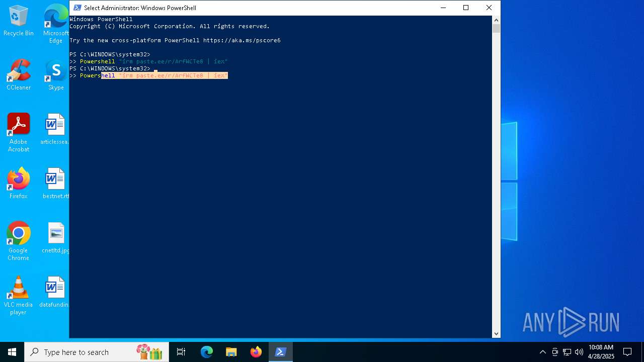
Task: Minimize the PowerShell window
Action: click(x=443, y=8)
